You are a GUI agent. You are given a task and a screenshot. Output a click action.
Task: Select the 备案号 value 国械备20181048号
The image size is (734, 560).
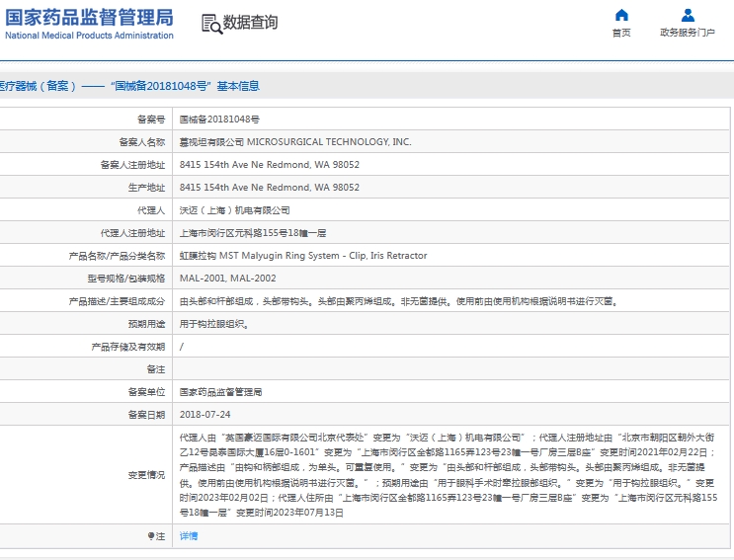[x=219, y=120]
